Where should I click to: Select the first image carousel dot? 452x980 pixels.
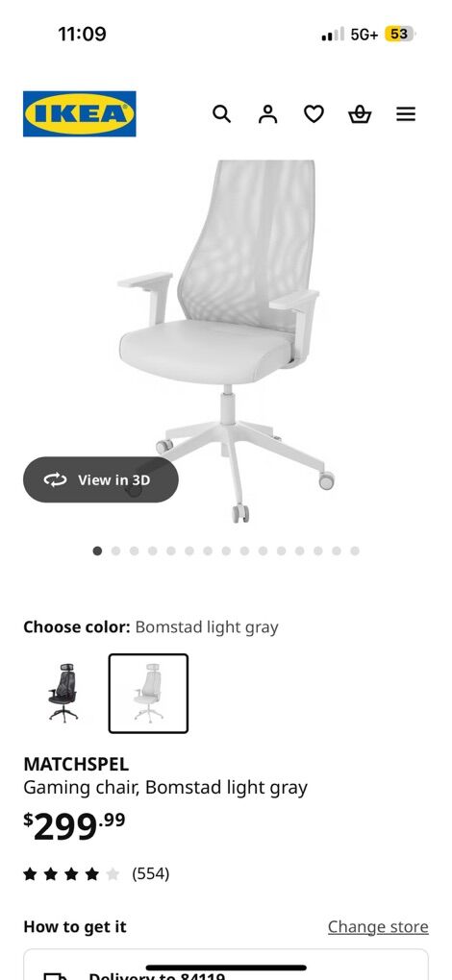click(x=97, y=551)
